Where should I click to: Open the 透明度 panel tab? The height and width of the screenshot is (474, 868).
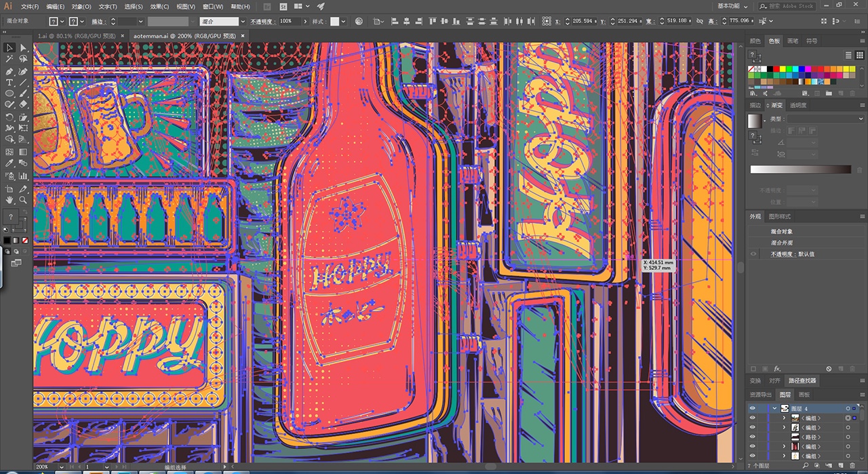[798, 105]
